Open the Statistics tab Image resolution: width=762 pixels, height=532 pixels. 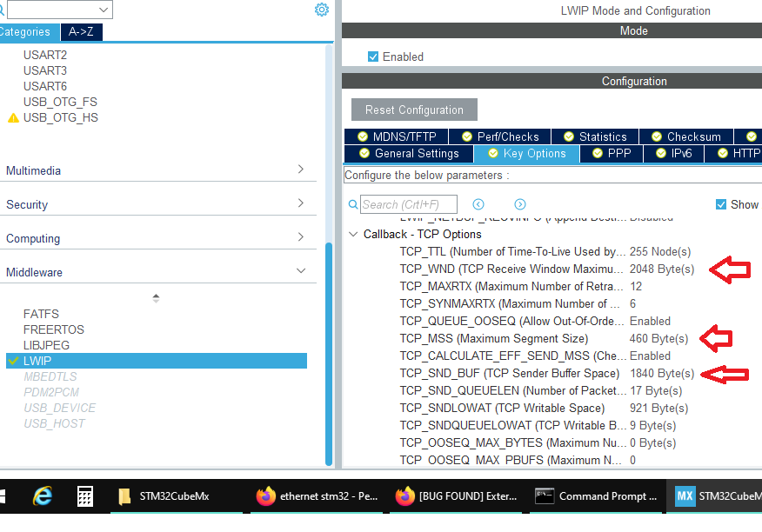click(x=595, y=136)
